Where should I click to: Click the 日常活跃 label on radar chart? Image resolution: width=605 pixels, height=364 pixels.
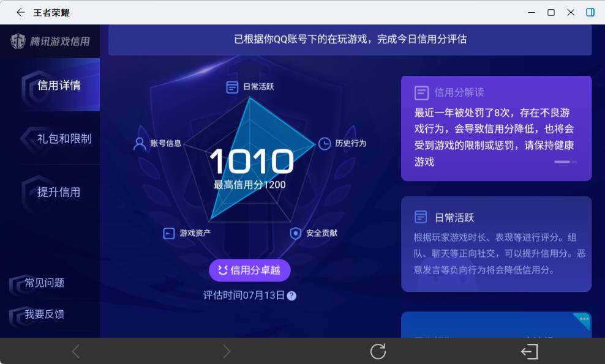258,87
